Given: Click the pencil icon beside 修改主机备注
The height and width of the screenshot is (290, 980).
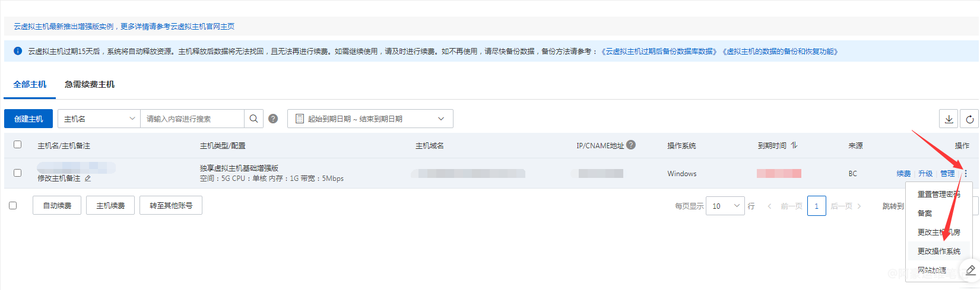Looking at the screenshot, I should click(88, 179).
